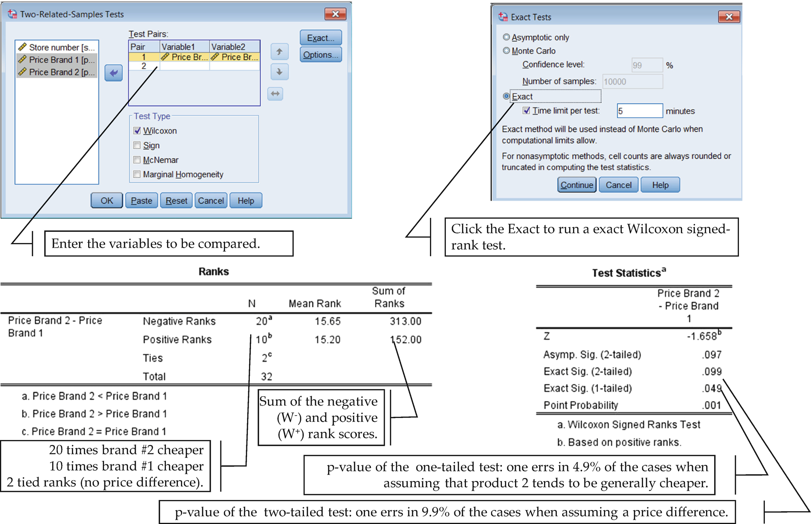Click the swap variables double-arrow button
The height and width of the screenshot is (524, 812).
[x=275, y=94]
